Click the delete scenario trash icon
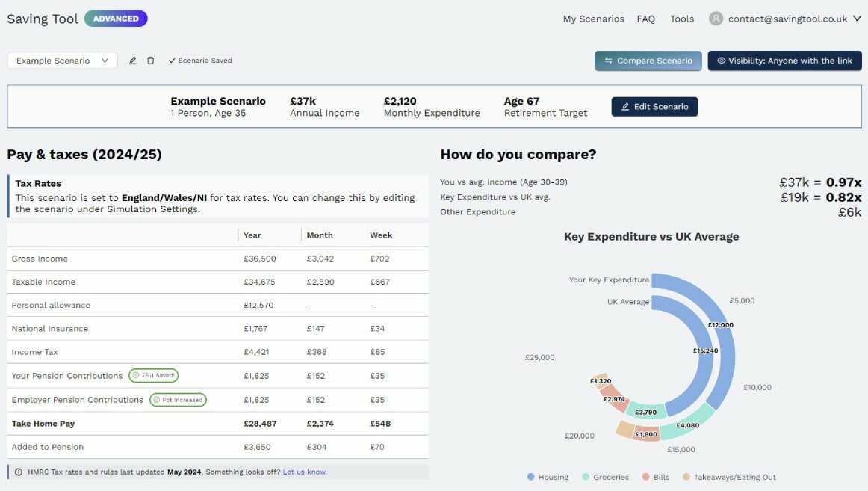 click(x=150, y=60)
